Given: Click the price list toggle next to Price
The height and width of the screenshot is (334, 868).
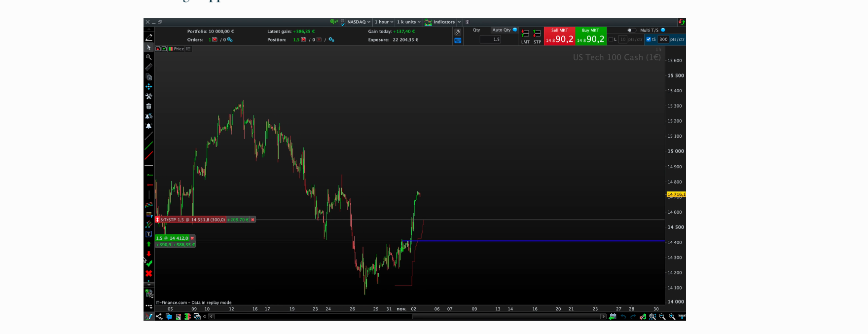Looking at the screenshot, I should [x=188, y=49].
